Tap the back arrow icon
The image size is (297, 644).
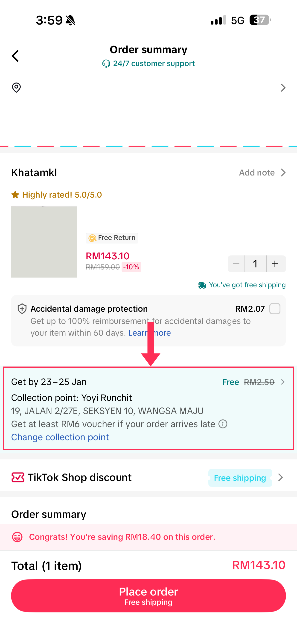click(x=15, y=56)
